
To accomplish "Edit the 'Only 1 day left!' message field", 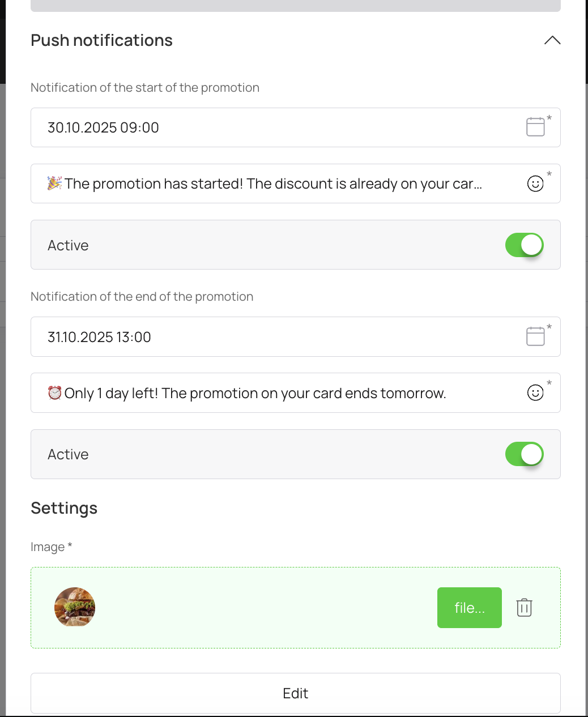I will click(x=272, y=393).
